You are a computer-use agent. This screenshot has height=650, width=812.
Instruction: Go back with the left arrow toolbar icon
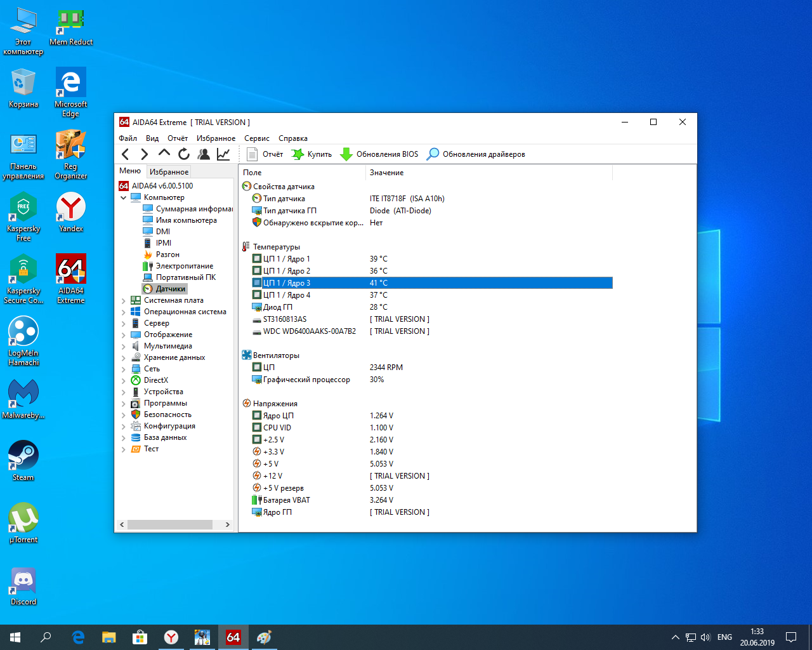[125, 154]
